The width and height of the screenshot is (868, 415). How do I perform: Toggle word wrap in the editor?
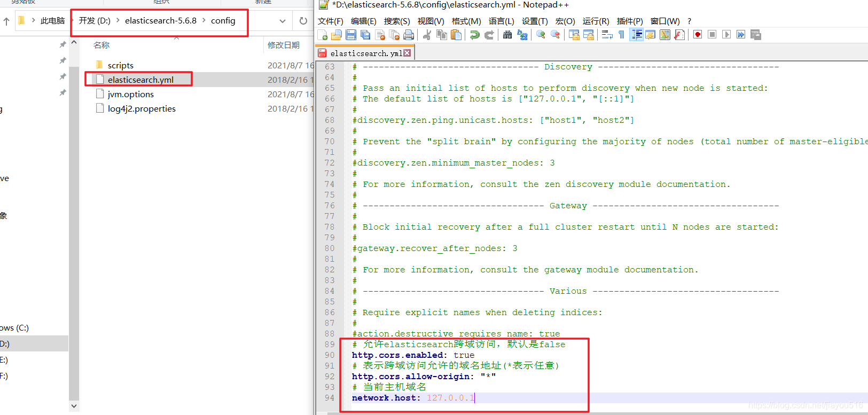coord(607,35)
